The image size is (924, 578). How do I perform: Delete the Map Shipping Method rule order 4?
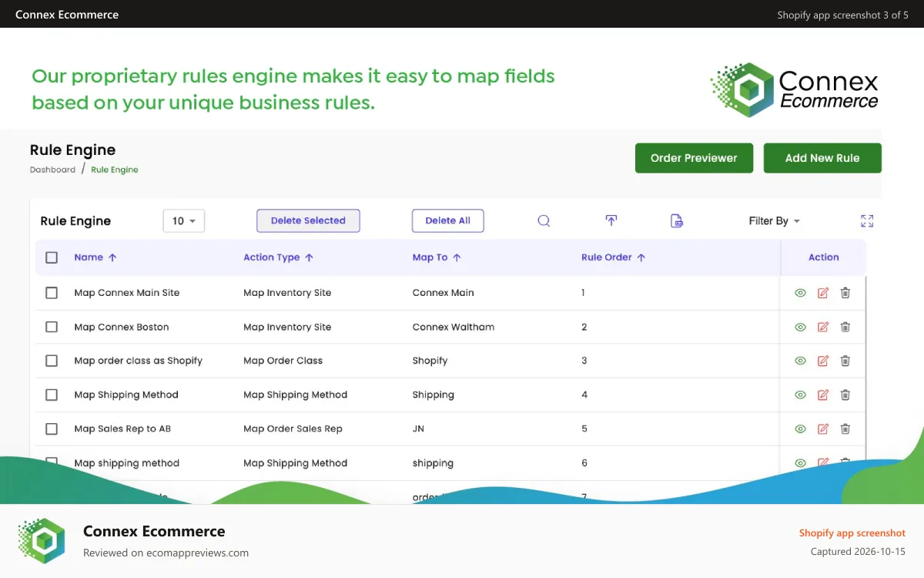(845, 395)
